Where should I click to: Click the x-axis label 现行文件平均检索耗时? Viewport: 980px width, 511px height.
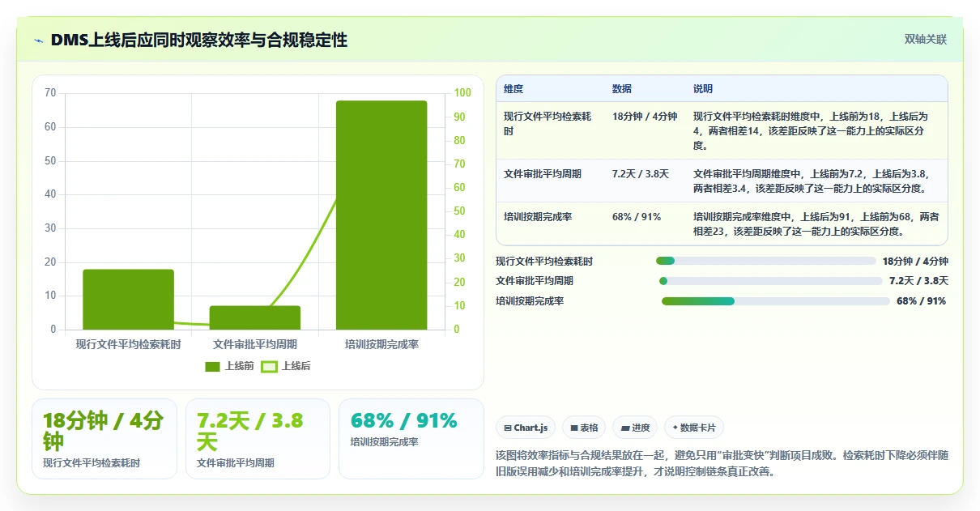(128, 345)
